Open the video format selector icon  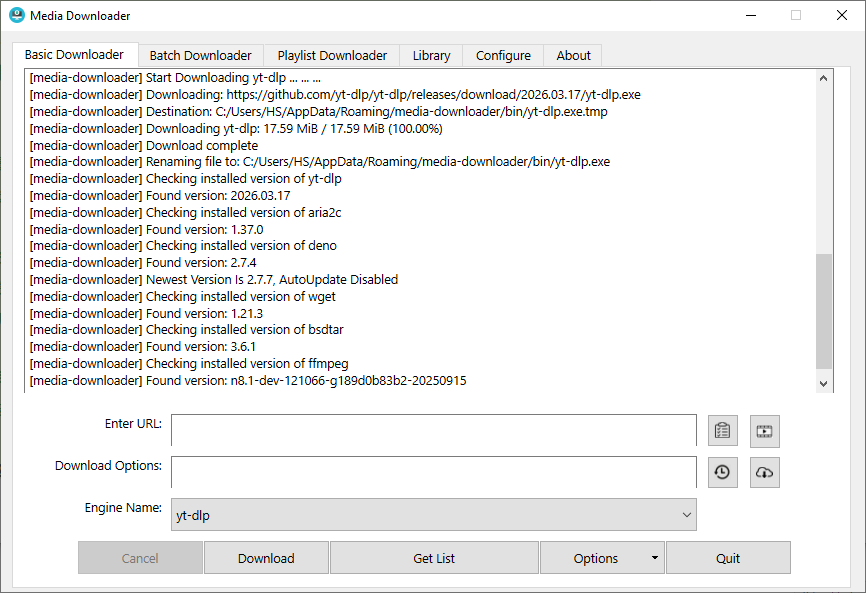[765, 430]
